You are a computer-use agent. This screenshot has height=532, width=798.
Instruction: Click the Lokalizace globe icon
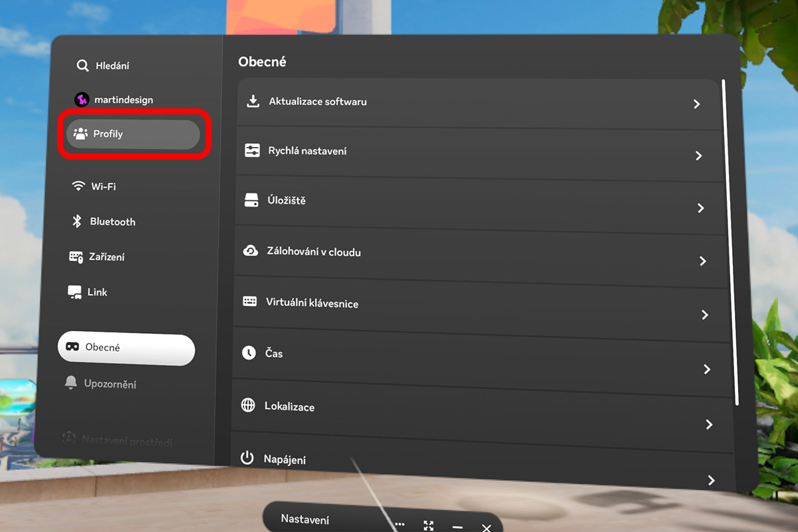pyautogui.click(x=248, y=406)
